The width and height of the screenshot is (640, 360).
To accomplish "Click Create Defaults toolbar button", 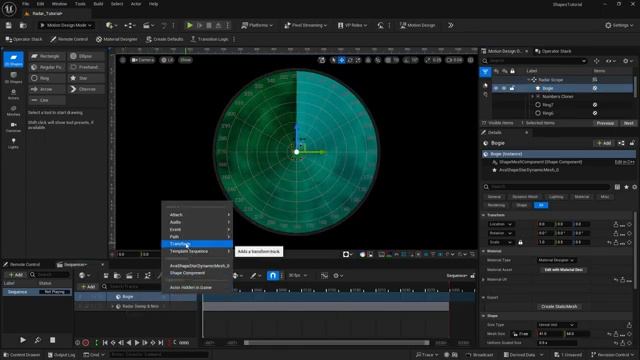I will point(164,39).
